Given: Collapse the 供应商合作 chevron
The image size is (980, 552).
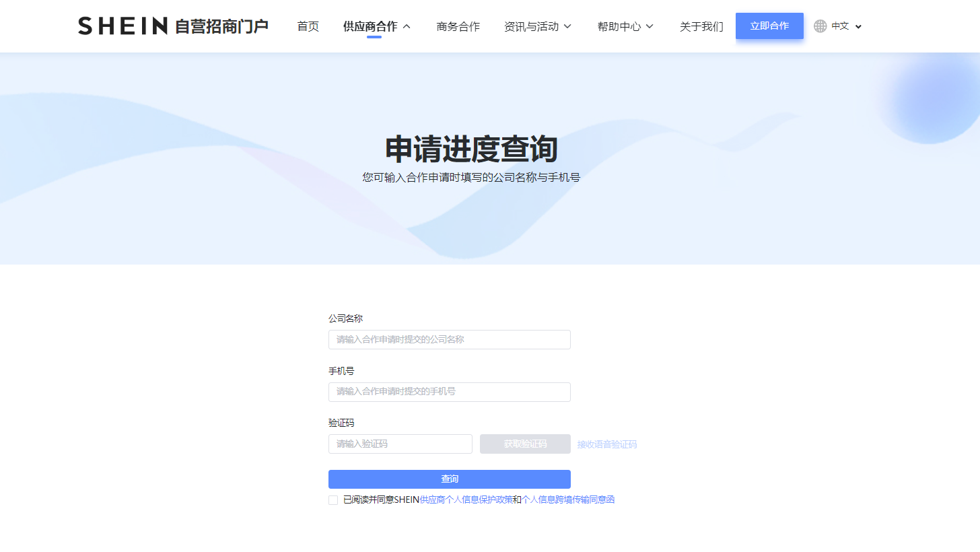Looking at the screenshot, I should pyautogui.click(x=407, y=26).
